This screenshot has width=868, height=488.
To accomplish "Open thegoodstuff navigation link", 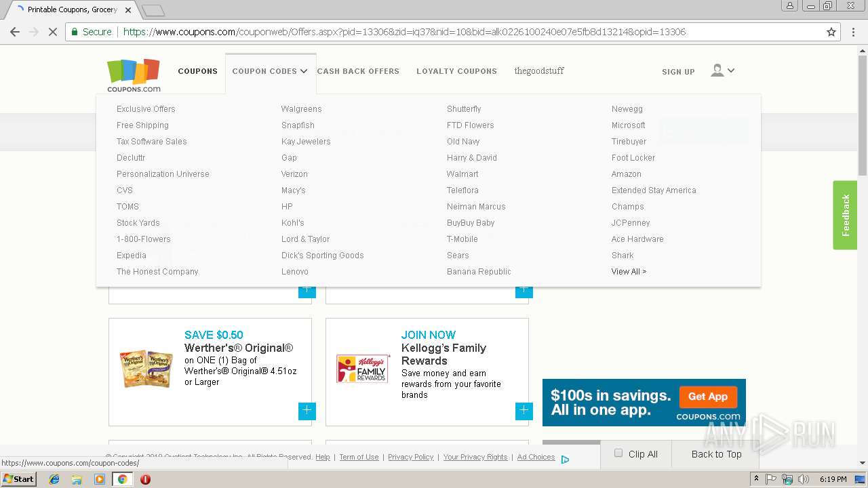I will coord(539,71).
